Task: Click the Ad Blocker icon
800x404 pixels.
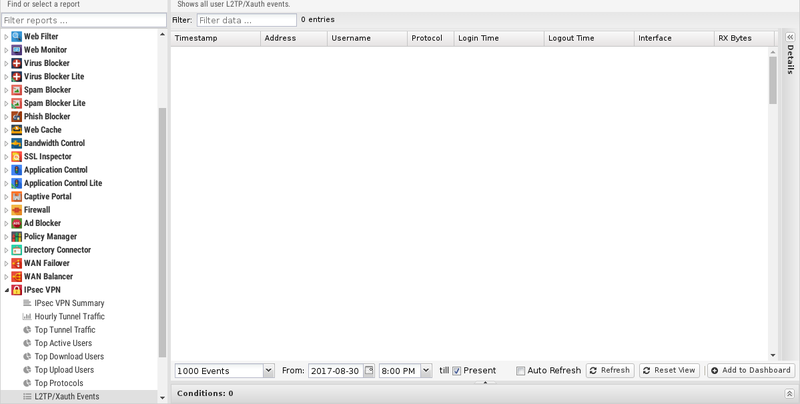Action: click(16, 223)
